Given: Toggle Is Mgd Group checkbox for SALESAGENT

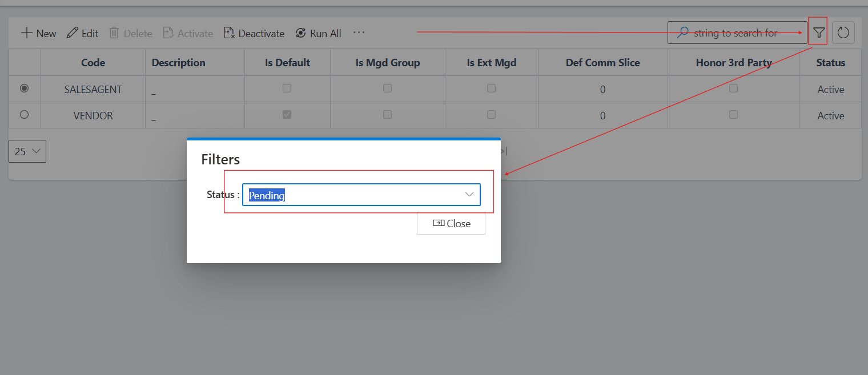Looking at the screenshot, I should point(388,88).
